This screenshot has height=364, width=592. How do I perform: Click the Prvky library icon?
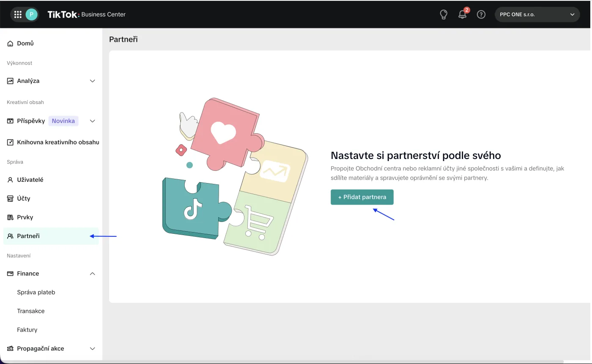[11, 217]
